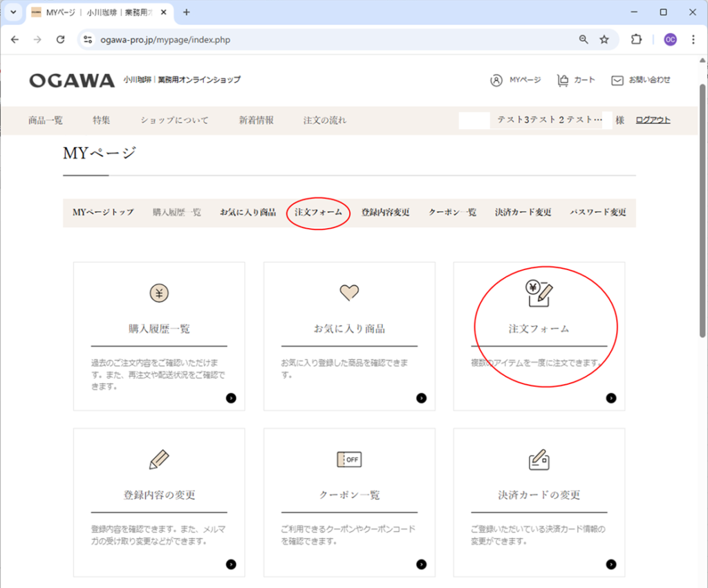Click the yen coin icon for purchase history
708x588 pixels.
159,293
